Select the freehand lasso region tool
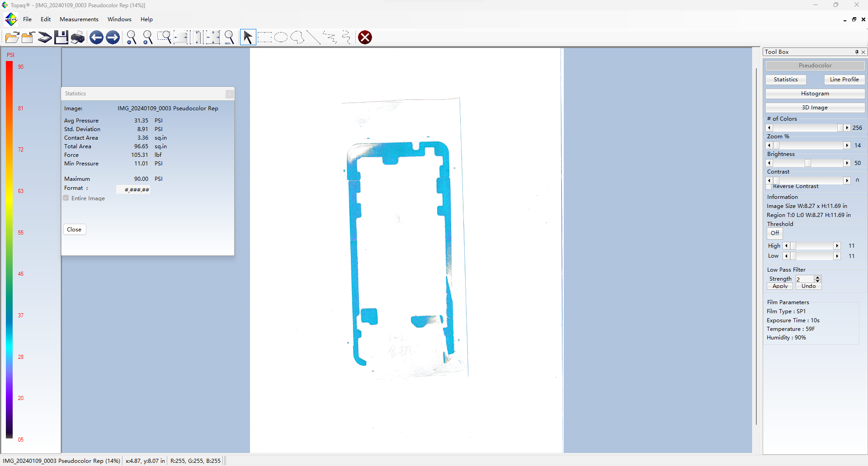868x466 pixels. point(297,38)
